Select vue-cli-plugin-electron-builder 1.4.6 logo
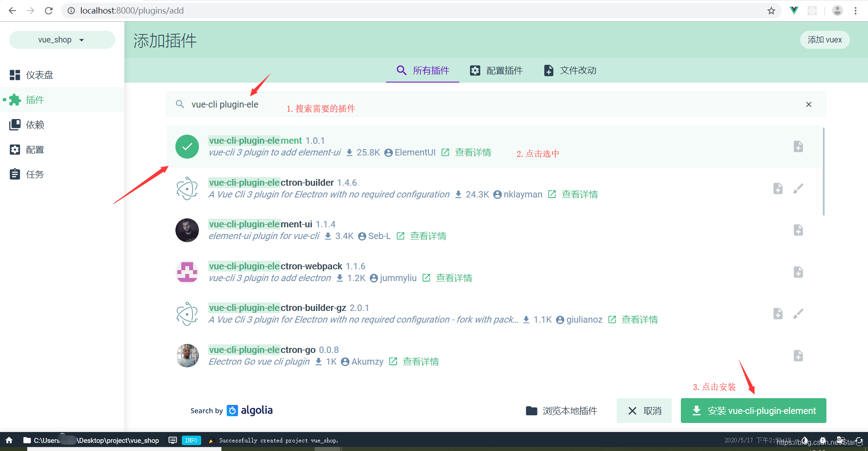 pyautogui.click(x=187, y=188)
